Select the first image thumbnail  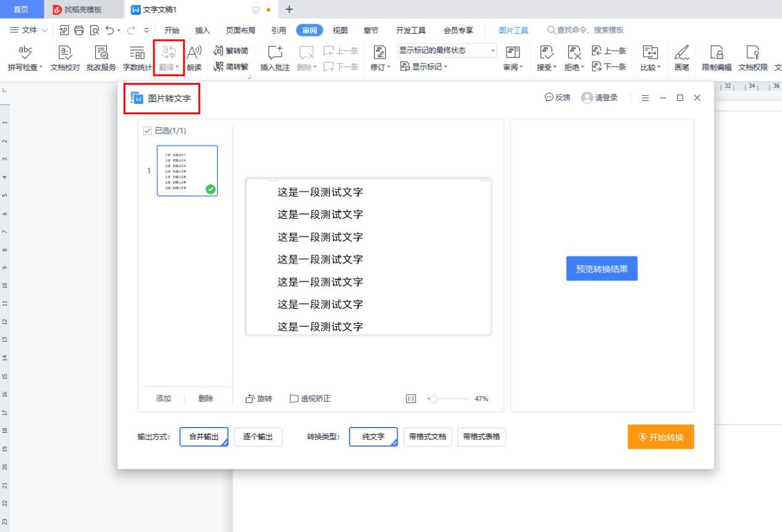pyautogui.click(x=188, y=170)
